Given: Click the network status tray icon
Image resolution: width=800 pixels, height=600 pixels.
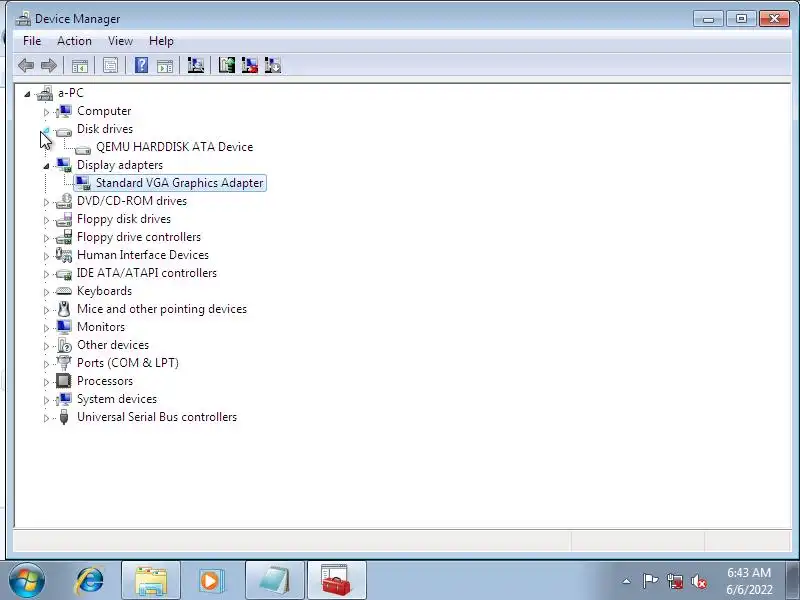Looking at the screenshot, I should click(674, 581).
